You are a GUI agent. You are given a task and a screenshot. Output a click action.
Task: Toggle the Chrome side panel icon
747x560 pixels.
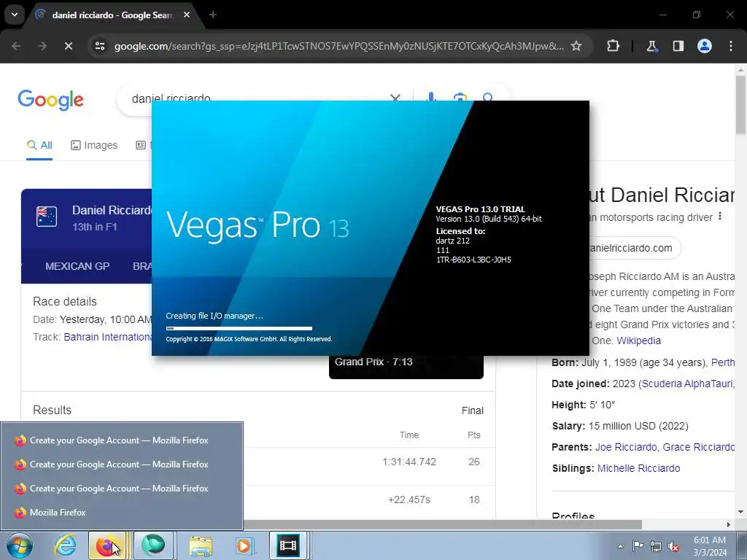678,46
